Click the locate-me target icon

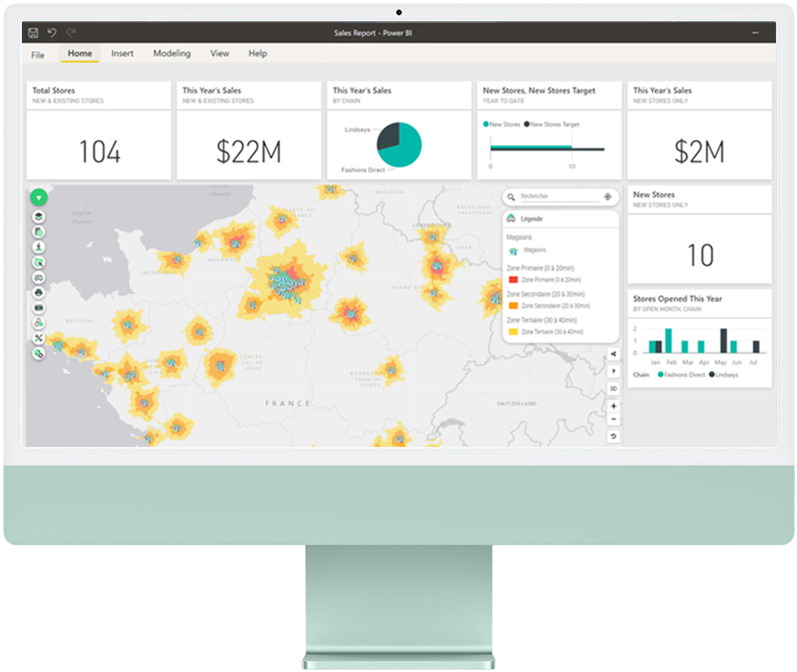[x=607, y=197]
